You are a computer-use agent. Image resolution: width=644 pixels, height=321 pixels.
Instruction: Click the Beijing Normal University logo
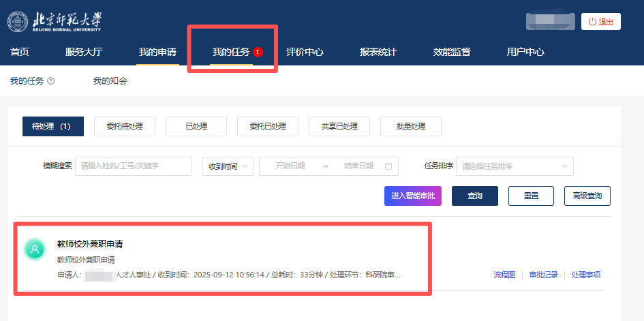(55, 21)
